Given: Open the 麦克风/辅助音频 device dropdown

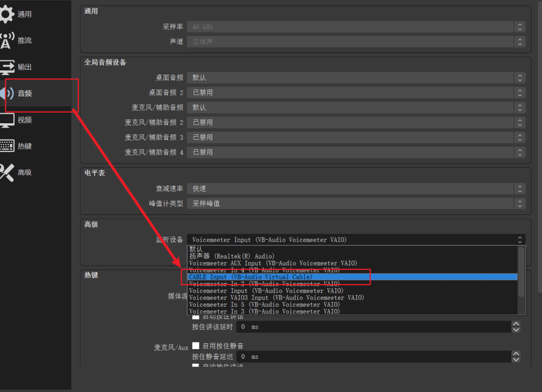Looking at the screenshot, I should (x=356, y=107).
